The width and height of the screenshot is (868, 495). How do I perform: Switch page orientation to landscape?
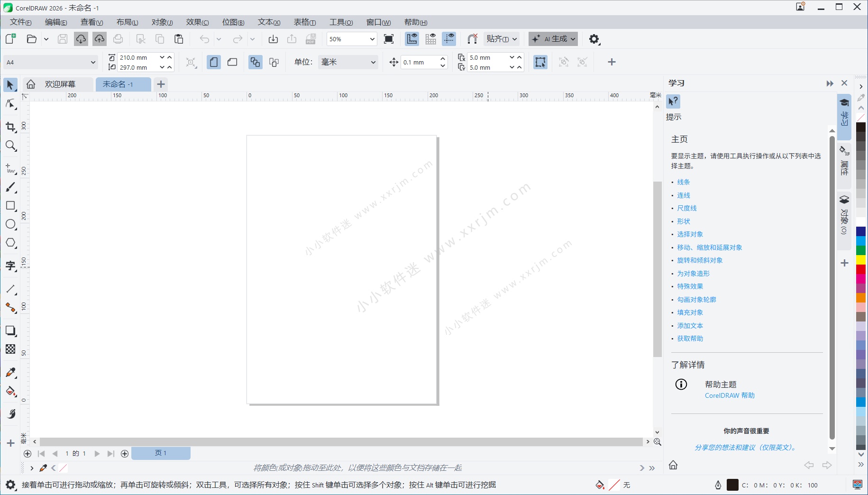pyautogui.click(x=232, y=62)
